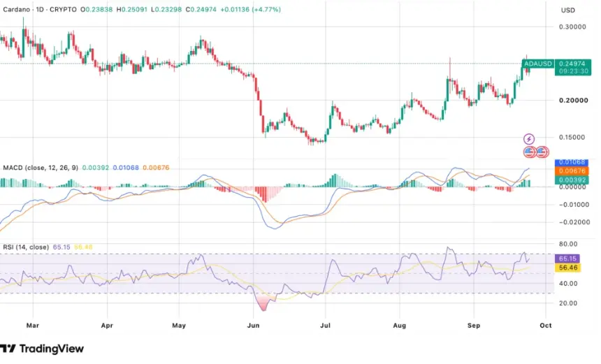Click the 0.0000 MACD zero axis level
Image resolution: width=601 pixels, height=364 pixels.
[x=572, y=187]
